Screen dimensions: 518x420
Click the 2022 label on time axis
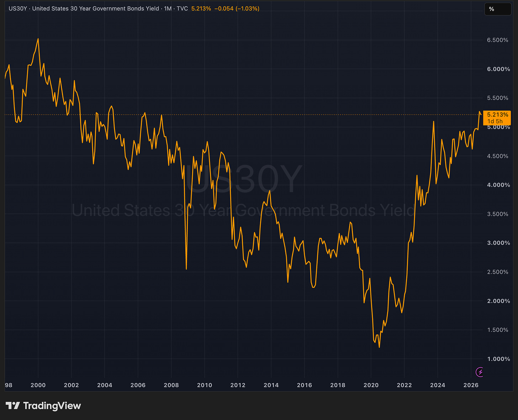tap(404, 385)
